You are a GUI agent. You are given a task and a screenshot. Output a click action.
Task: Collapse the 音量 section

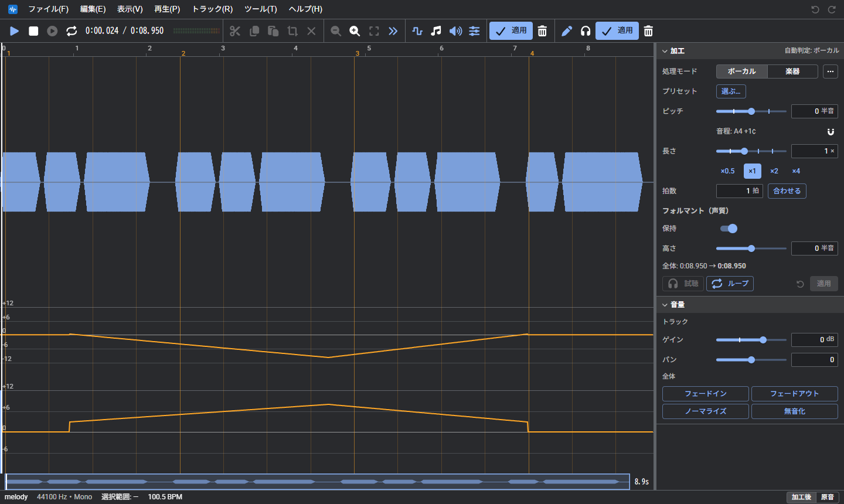[665, 305]
